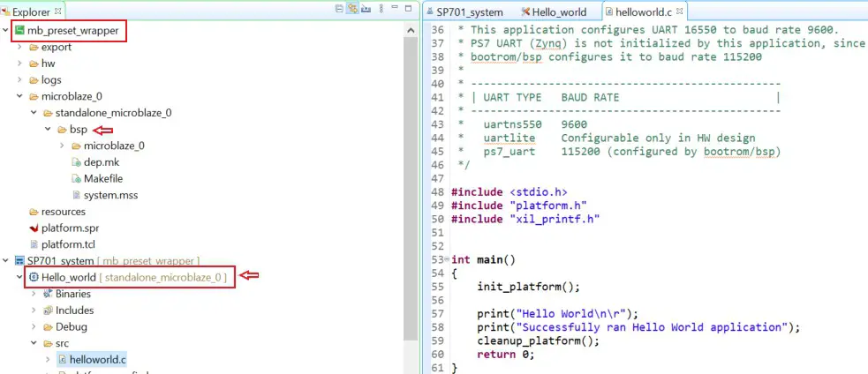
Task: Close the Explorer view tab
Action: click(58, 11)
